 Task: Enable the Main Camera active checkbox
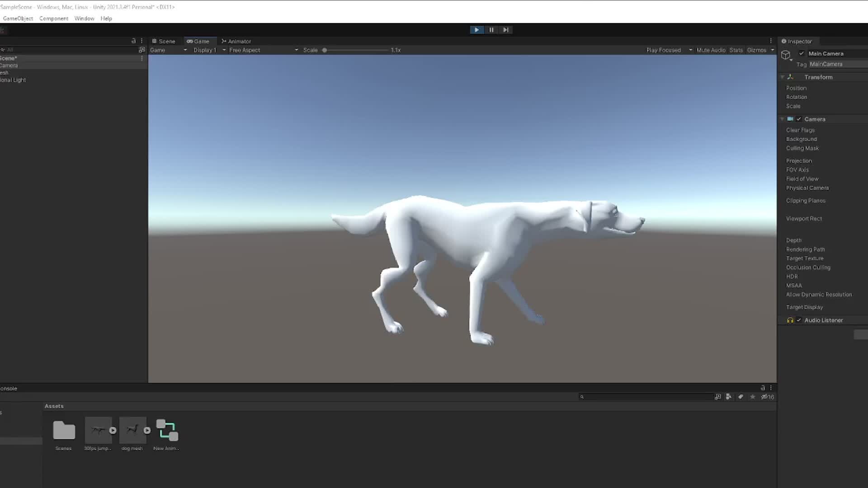coord(802,53)
